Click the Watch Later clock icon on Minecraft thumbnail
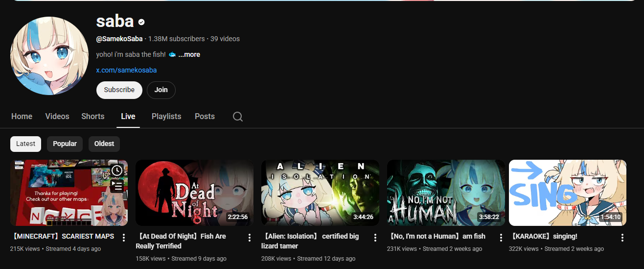This screenshot has height=269, width=644. pos(116,171)
